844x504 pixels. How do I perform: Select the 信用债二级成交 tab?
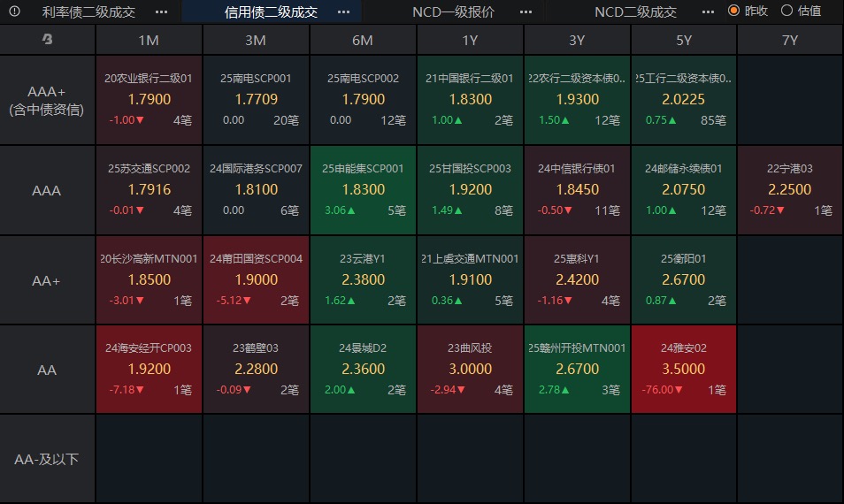(271, 11)
